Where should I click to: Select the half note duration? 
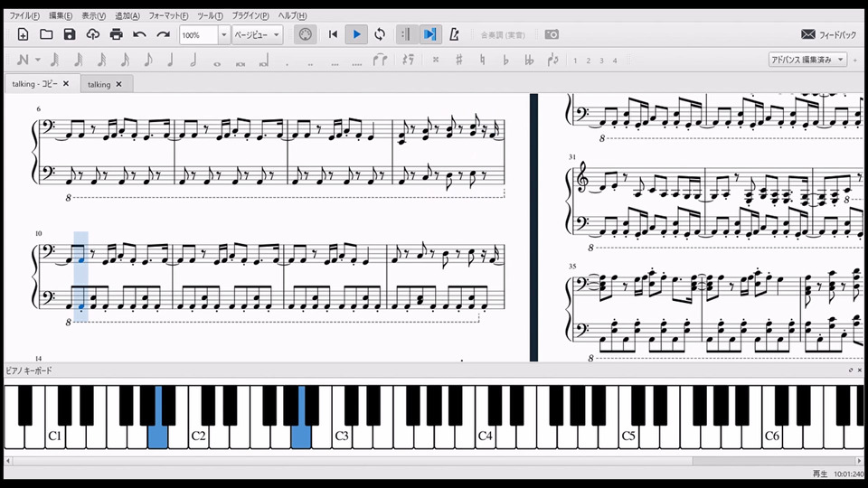pos(193,60)
